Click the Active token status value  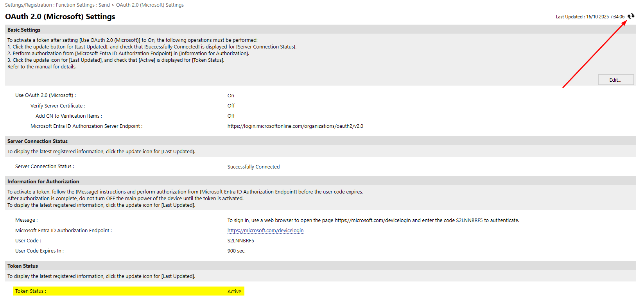tap(234, 292)
